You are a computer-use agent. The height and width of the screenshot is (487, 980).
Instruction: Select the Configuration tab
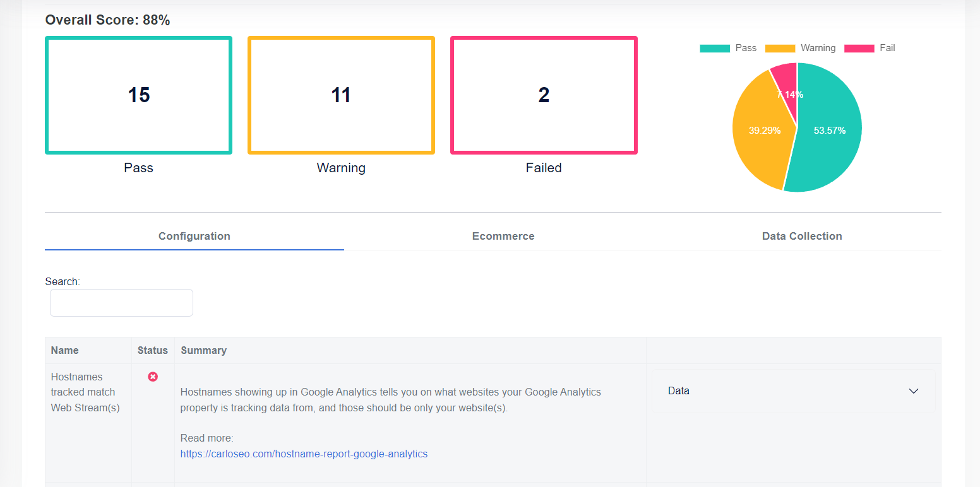tap(194, 236)
